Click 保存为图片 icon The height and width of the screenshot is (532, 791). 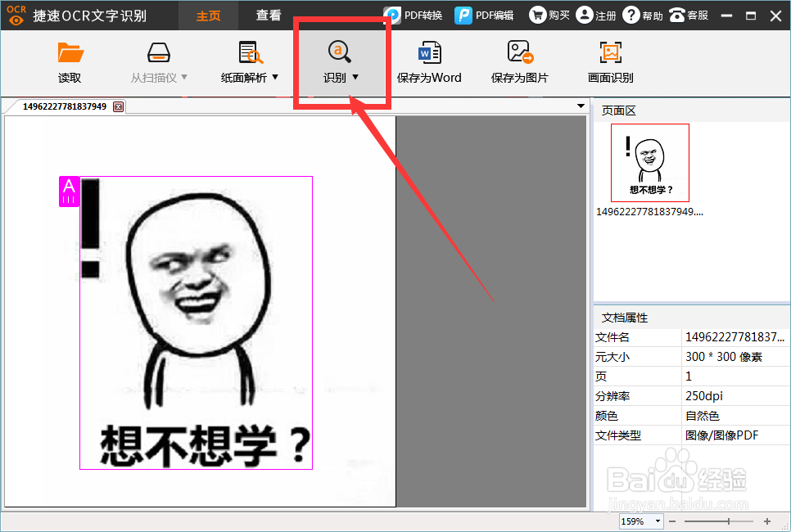520,52
